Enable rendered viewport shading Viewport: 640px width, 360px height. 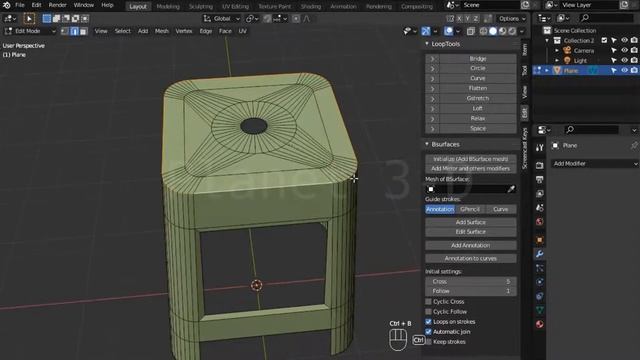512,31
